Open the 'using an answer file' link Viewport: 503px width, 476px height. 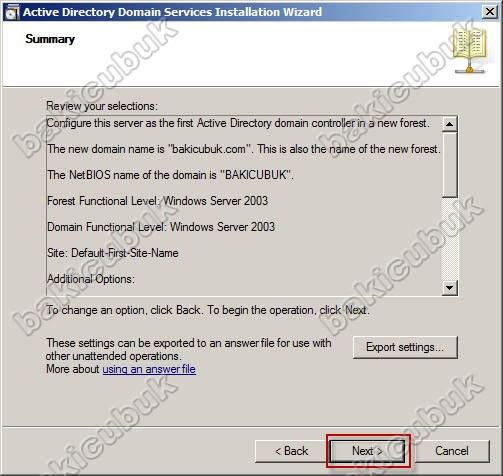coord(149,369)
